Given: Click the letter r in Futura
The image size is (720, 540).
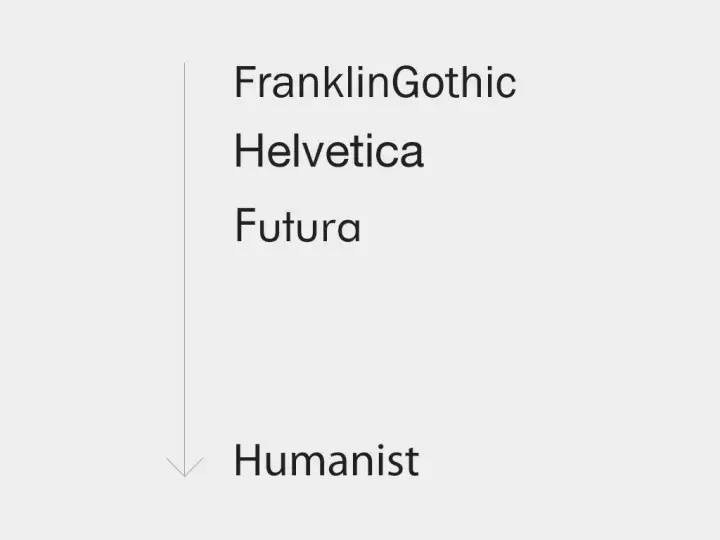Looking at the screenshot, I should point(323,230).
